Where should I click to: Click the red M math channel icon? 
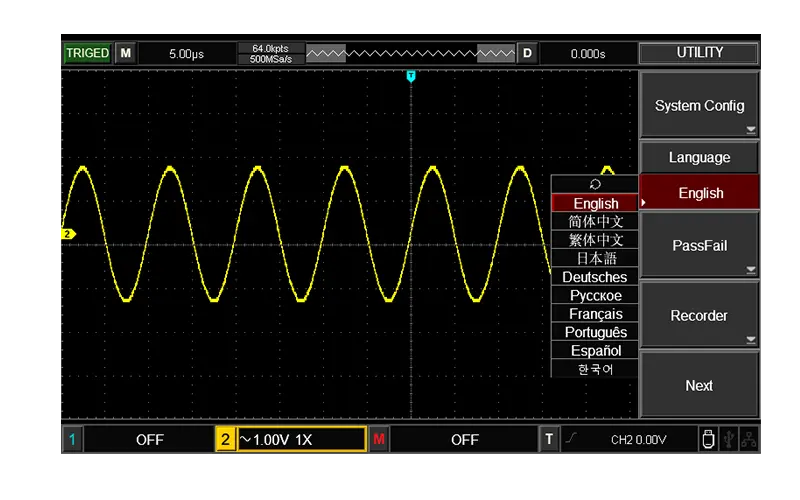click(x=379, y=439)
